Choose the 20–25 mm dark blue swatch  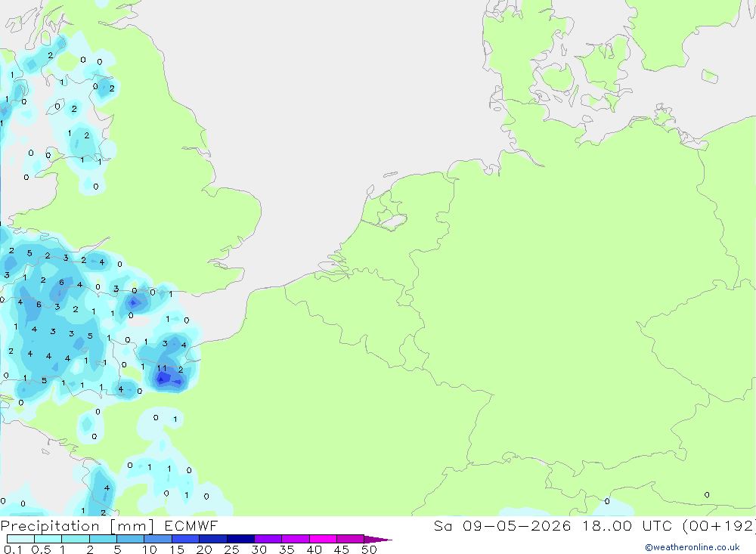(x=213, y=539)
